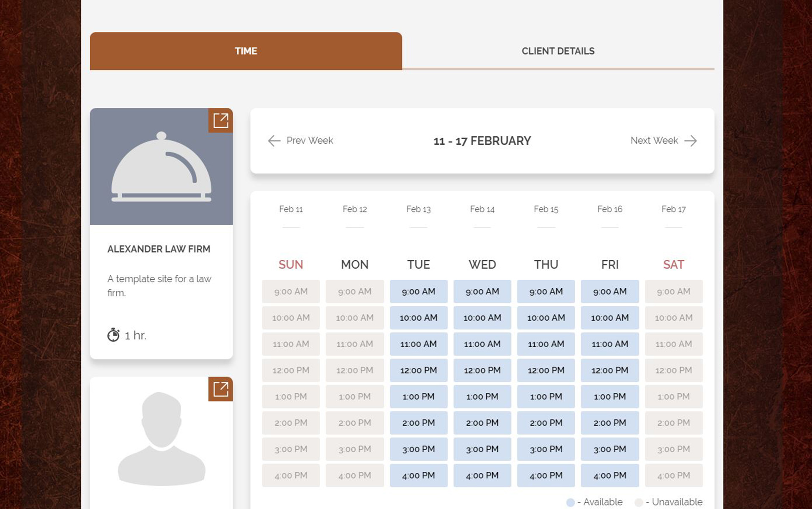Click unavailable Sunday 9:00 AM slot
Image resolution: width=812 pixels, height=509 pixels.
[291, 292]
